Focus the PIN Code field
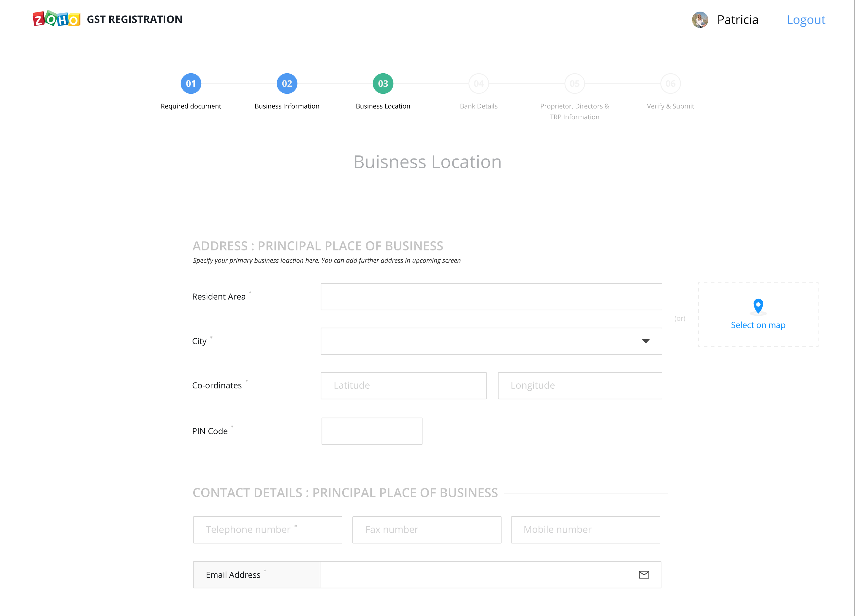Screen dimensions: 855x616 pos(372,431)
